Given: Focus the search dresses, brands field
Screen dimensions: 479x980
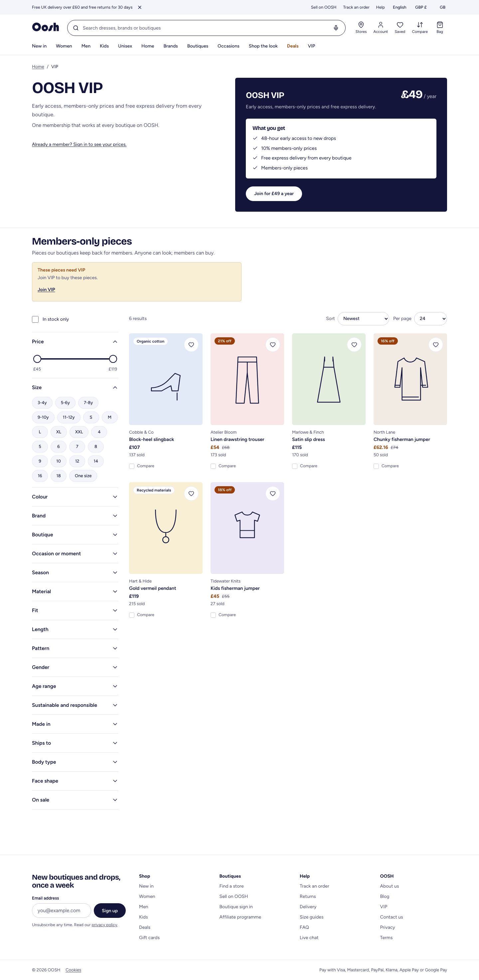Looking at the screenshot, I should point(206,28).
